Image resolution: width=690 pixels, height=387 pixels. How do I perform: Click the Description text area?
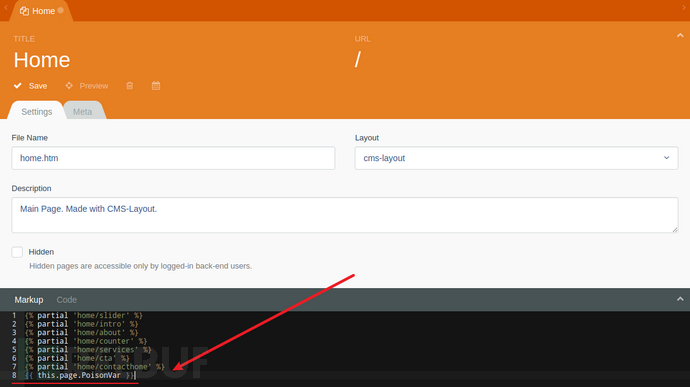coord(345,215)
